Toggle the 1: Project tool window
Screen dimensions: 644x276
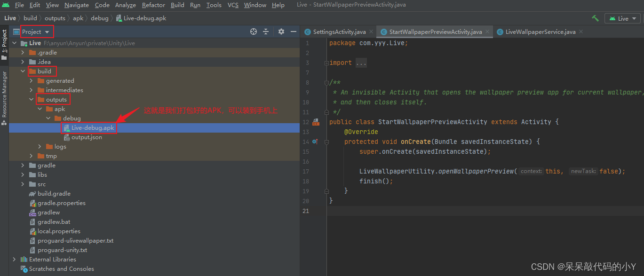click(4, 45)
